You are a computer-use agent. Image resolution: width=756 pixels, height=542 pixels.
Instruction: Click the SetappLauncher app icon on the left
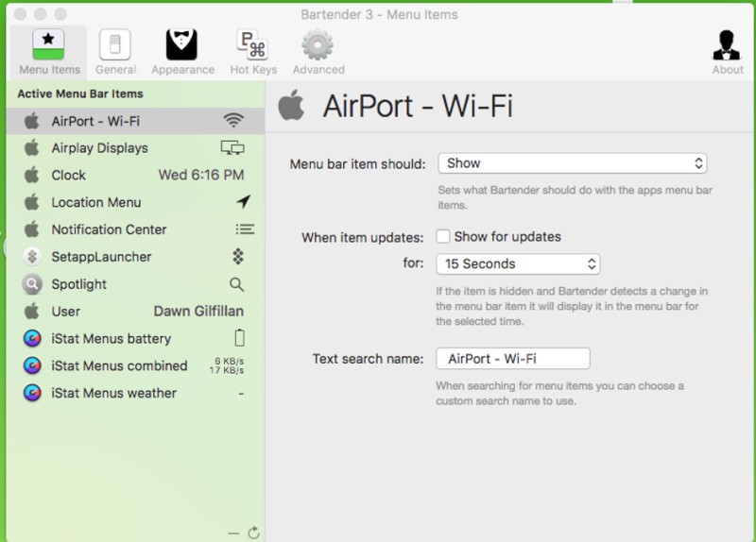[x=32, y=257]
